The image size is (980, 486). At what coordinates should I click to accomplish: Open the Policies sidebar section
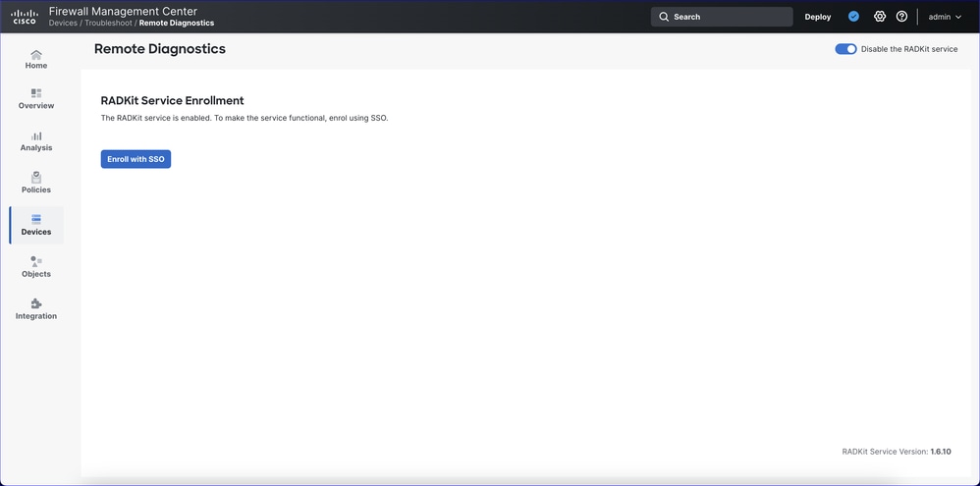tap(36, 183)
